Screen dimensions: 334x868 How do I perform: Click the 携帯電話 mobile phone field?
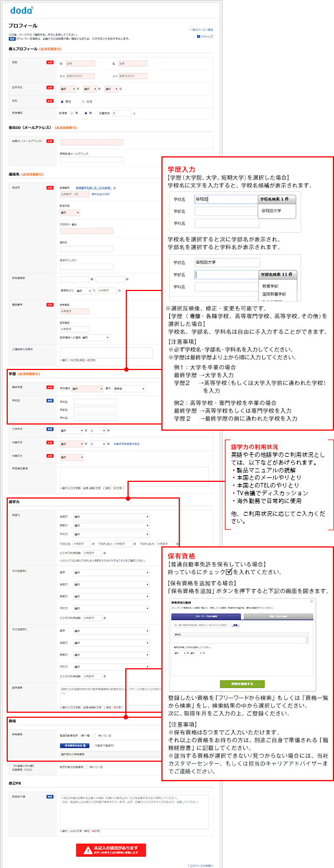point(74,312)
